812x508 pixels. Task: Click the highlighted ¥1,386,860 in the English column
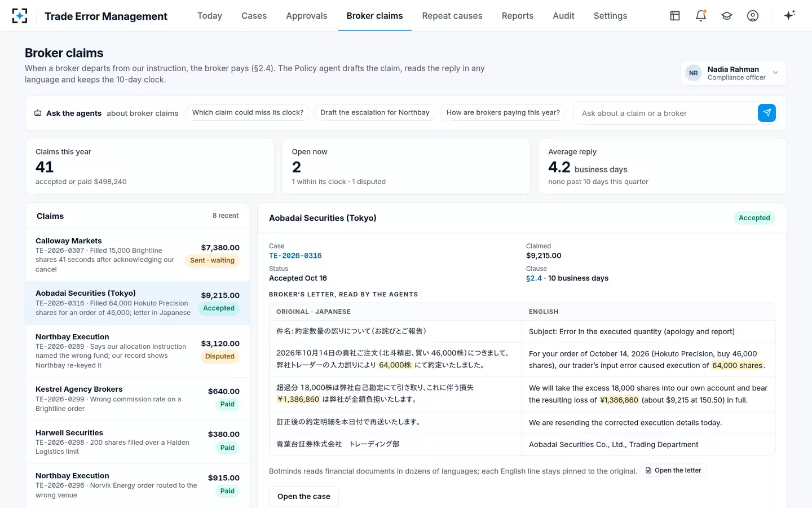(619, 400)
